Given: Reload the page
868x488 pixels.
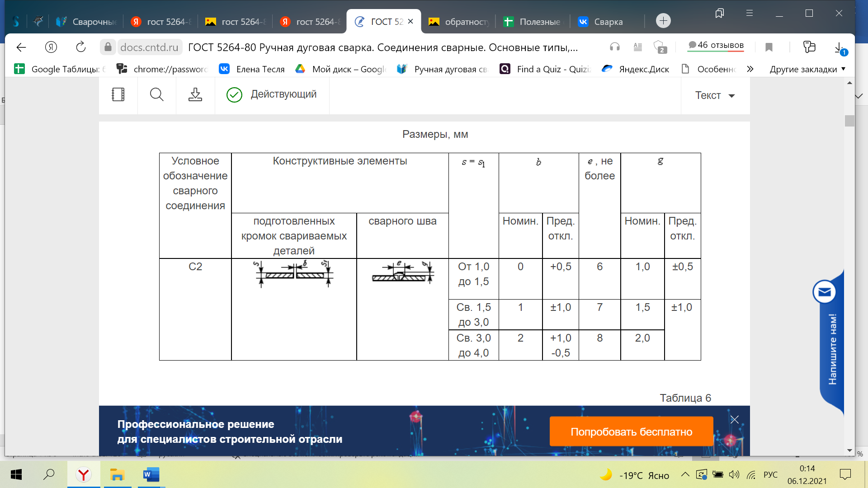Looking at the screenshot, I should point(80,47).
